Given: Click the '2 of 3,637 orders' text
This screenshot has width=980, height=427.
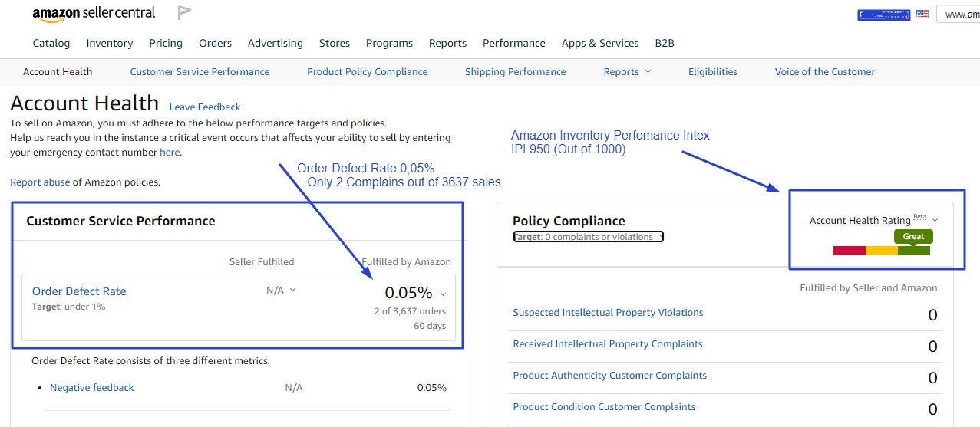Looking at the screenshot, I should point(410,311).
